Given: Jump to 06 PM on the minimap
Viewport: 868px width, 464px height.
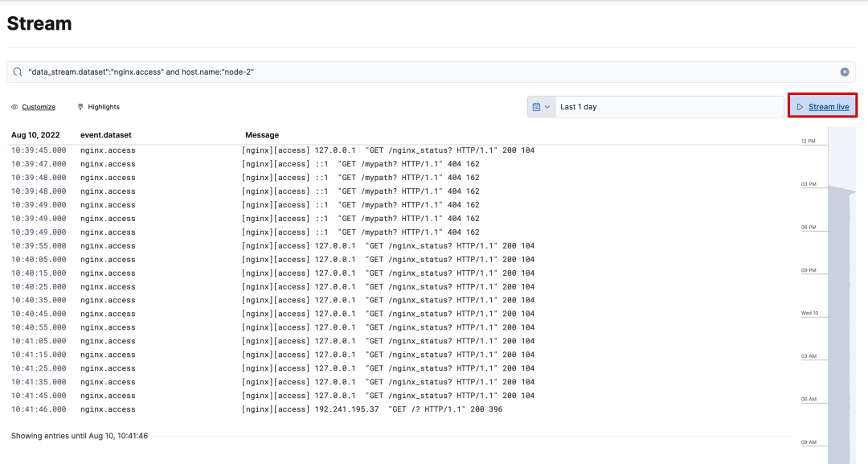Looking at the screenshot, I should point(809,228).
